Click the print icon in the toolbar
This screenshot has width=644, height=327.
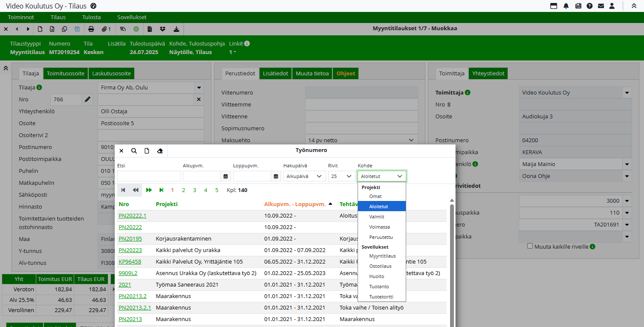click(x=91, y=29)
